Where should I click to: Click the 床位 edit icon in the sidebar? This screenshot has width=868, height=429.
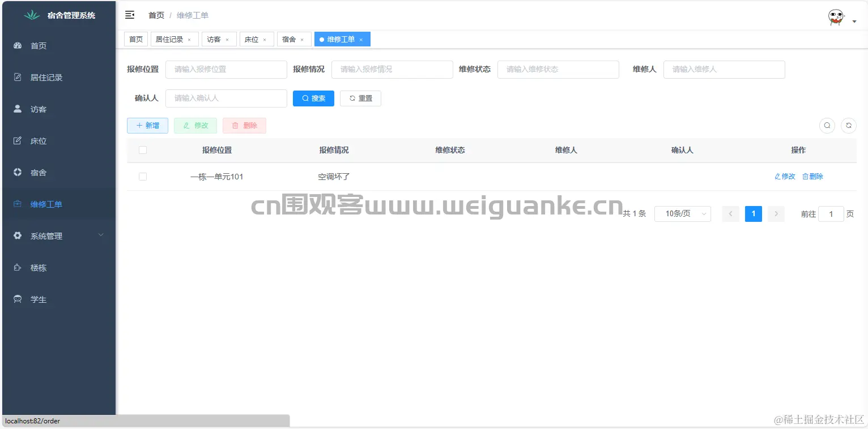[18, 141]
